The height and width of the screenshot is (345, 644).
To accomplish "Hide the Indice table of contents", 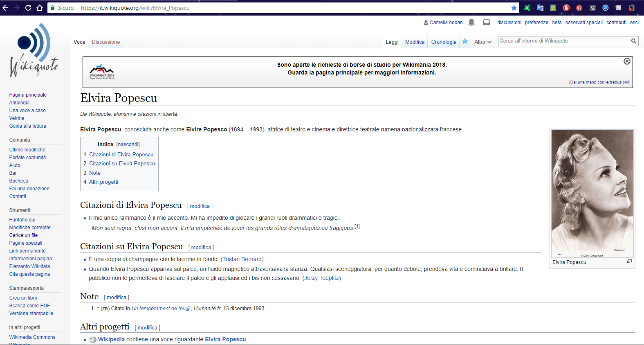I will tap(128, 144).
